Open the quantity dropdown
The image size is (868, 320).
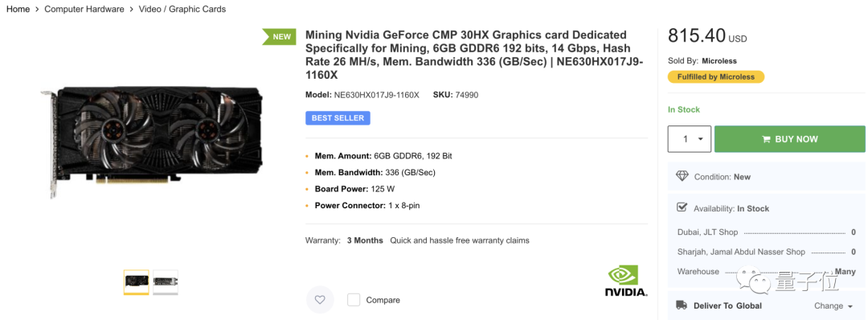690,139
